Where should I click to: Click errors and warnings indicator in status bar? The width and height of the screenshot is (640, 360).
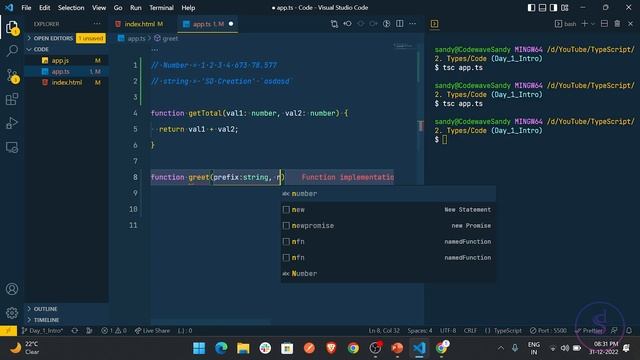point(114,331)
